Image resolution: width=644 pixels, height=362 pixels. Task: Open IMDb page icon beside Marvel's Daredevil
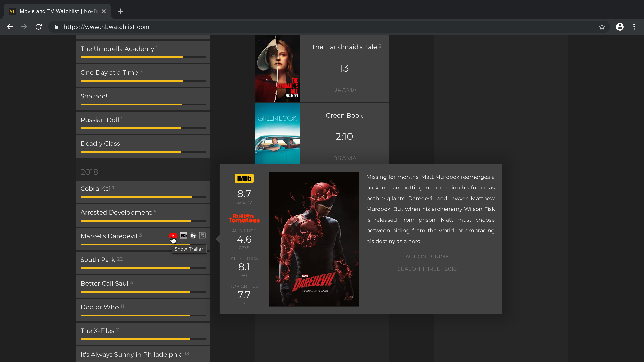(x=184, y=235)
